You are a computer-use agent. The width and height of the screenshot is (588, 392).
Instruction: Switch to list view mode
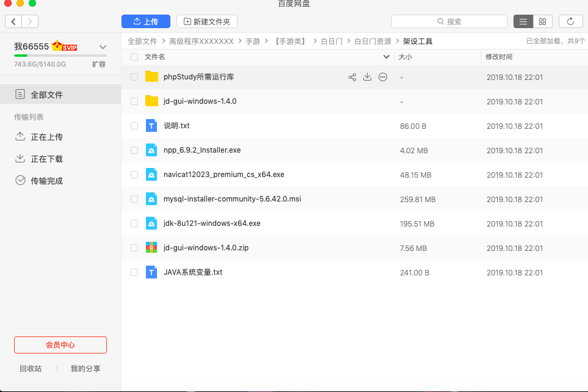pos(523,21)
